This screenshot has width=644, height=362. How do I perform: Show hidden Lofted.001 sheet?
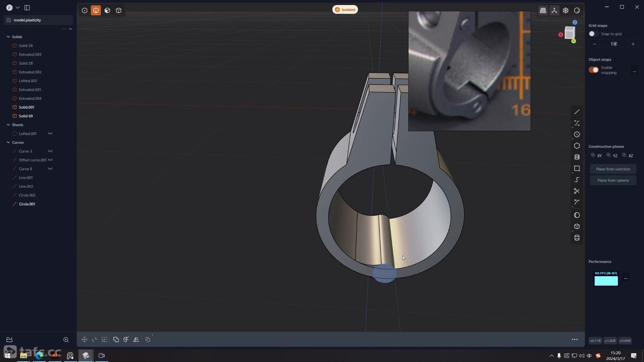click(x=50, y=133)
